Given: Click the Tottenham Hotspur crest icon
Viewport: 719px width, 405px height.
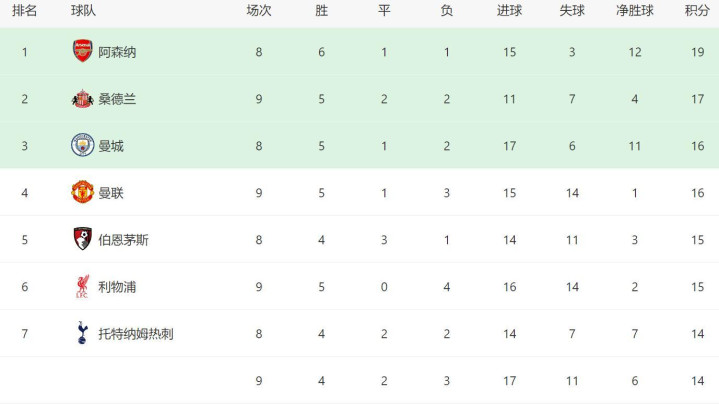Looking at the screenshot, I should coord(82,334).
